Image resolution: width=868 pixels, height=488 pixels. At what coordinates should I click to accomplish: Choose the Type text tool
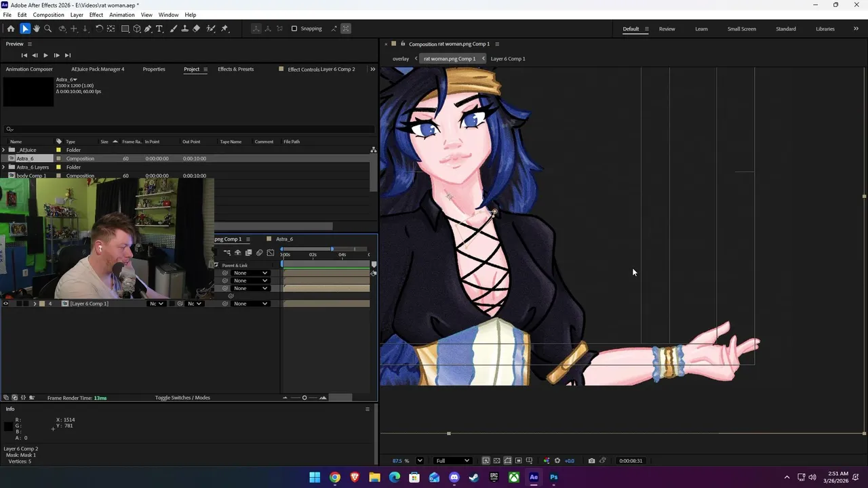(159, 28)
